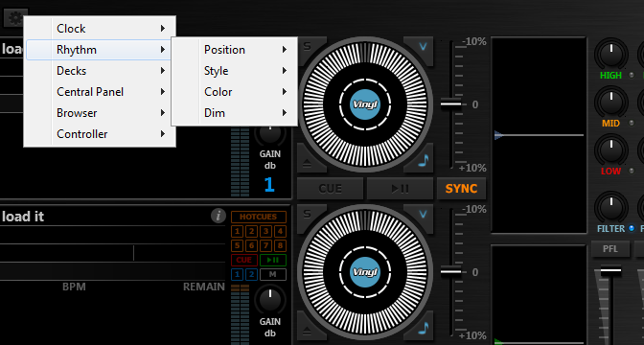Expand the upper deck V dropdown arrow
644x345 pixels.
(423, 46)
